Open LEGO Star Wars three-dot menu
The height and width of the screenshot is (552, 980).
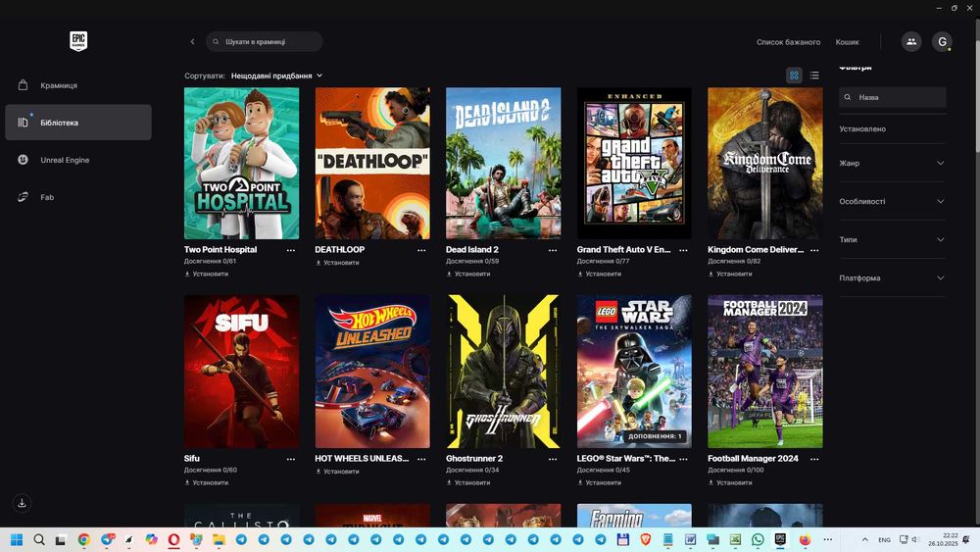[683, 459]
